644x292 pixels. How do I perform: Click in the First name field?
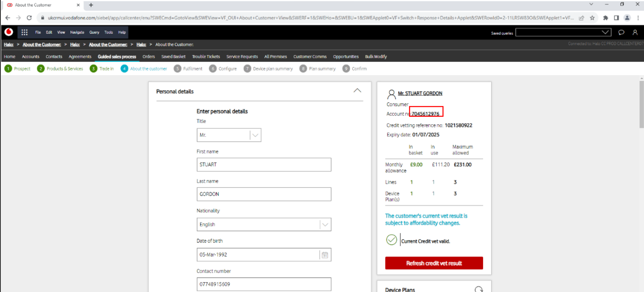point(264,165)
